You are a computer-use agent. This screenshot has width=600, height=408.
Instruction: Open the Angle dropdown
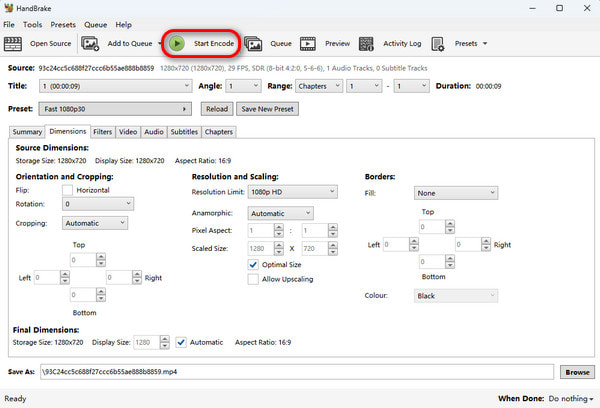(243, 86)
